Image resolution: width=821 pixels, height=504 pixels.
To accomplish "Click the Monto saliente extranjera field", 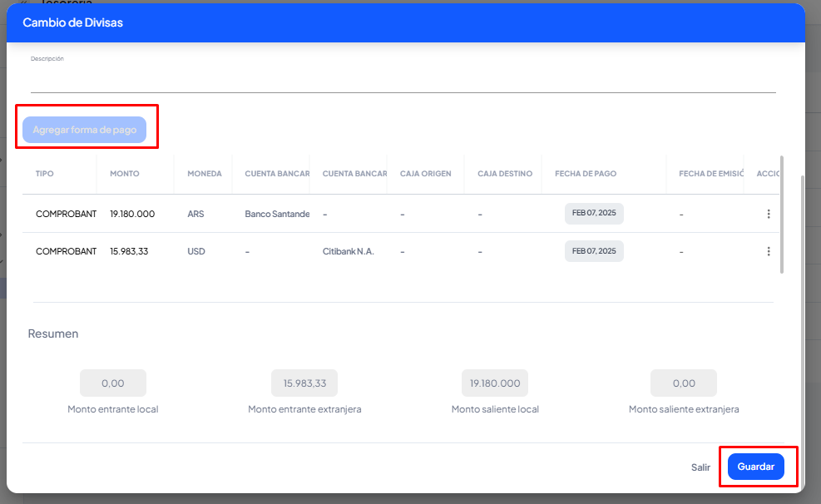I will coord(684,383).
